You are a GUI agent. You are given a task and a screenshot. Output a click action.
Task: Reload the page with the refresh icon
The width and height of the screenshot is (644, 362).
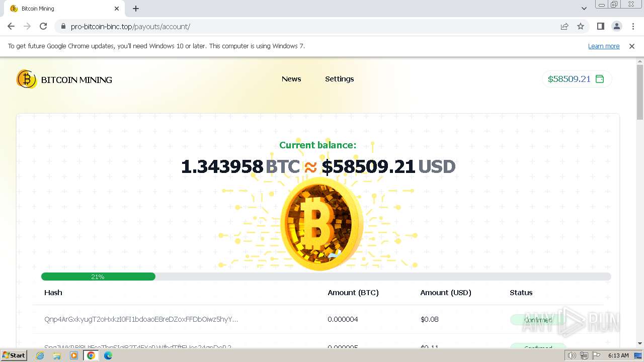tap(43, 26)
